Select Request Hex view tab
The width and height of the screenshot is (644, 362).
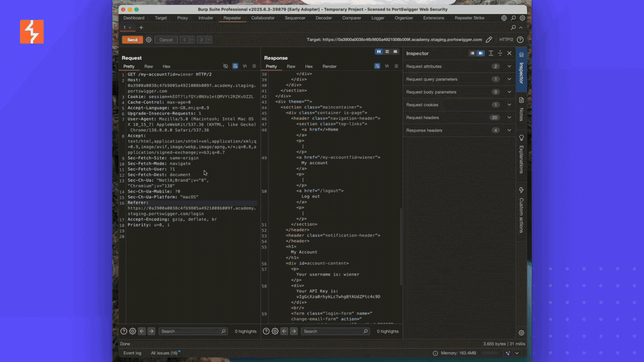(x=166, y=67)
